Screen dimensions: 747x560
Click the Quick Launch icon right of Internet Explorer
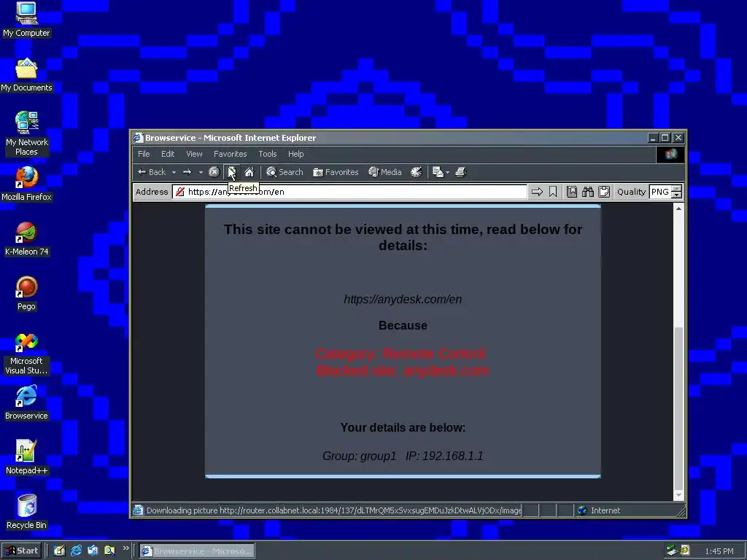coord(93,551)
